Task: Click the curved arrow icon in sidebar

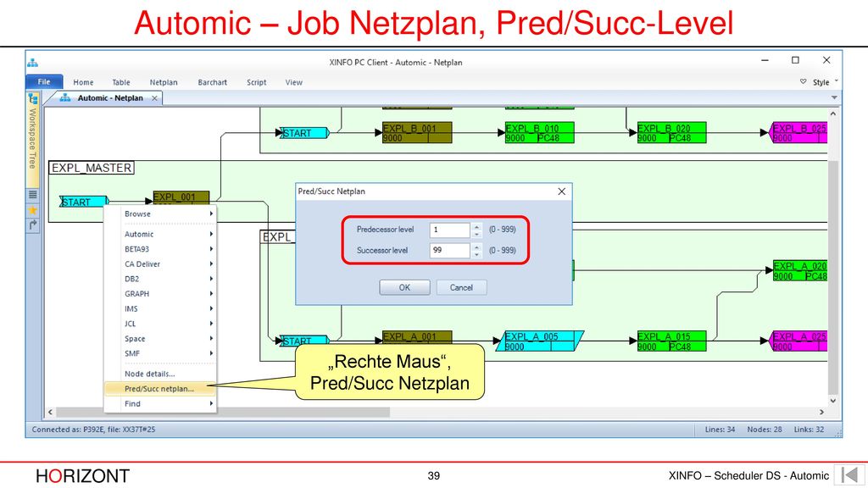Action: [x=33, y=225]
